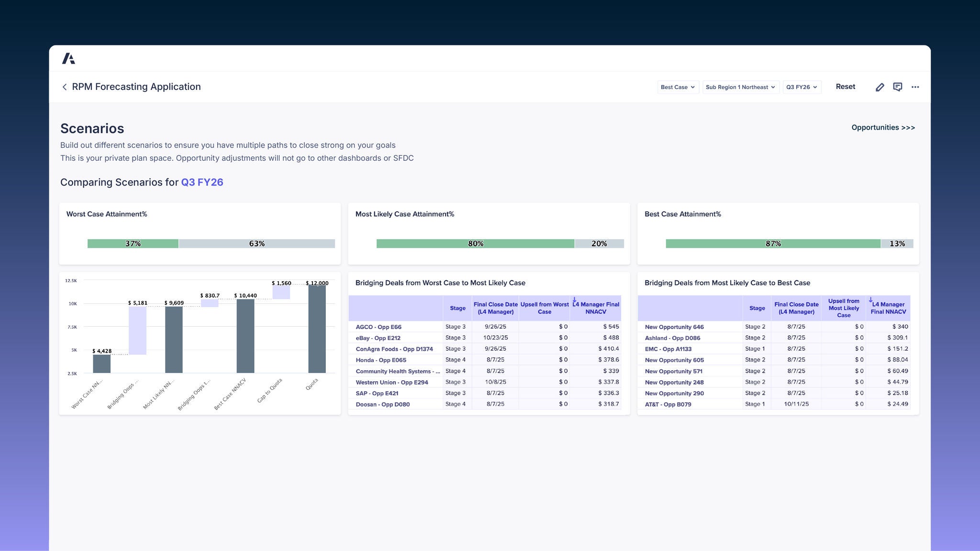Click sort arrow in Best Case bridging table
The width and height of the screenshot is (980, 551).
(871, 300)
